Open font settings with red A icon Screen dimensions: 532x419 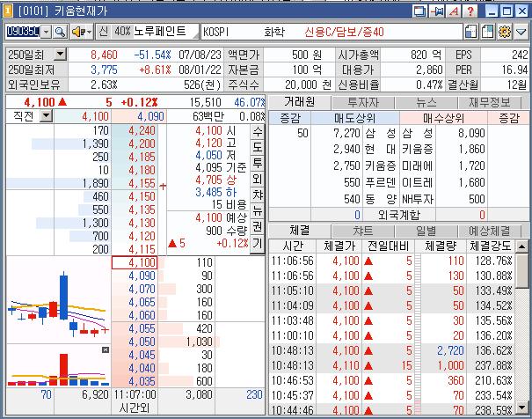(x=454, y=11)
